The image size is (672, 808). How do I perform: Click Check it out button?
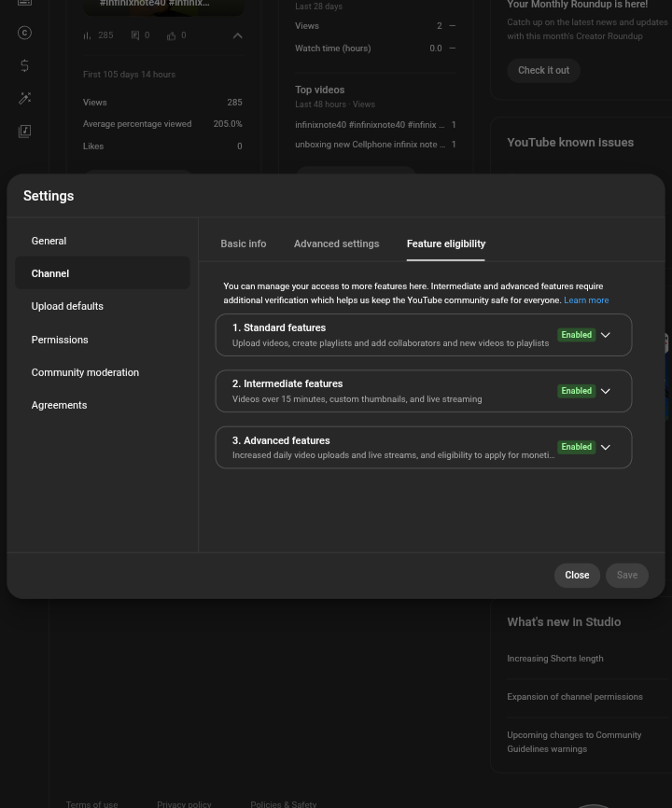pos(544,70)
